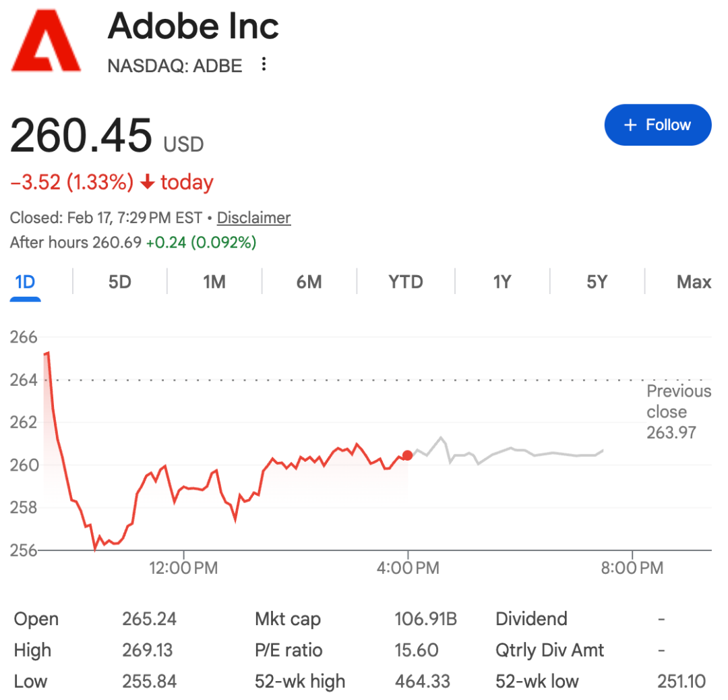Click the red closing price dot on chart
Screen dimensions: 728x700
(x=407, y=456)
